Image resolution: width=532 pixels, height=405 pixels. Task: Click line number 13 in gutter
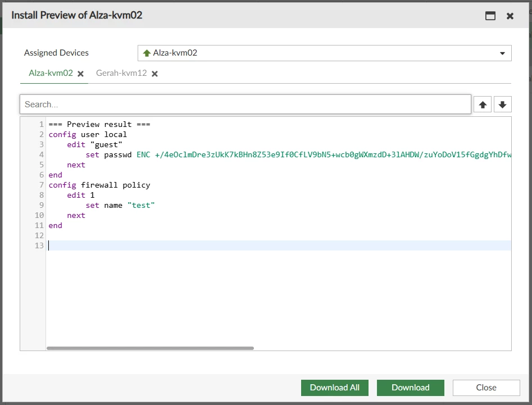39,245
